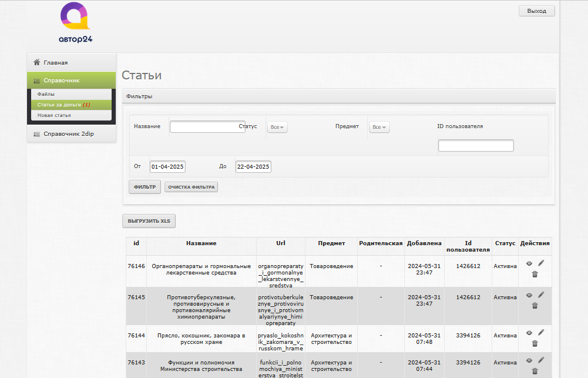
Task: Click ОЧИСТКА ФИЛЬТРА button
Action: 191,187
